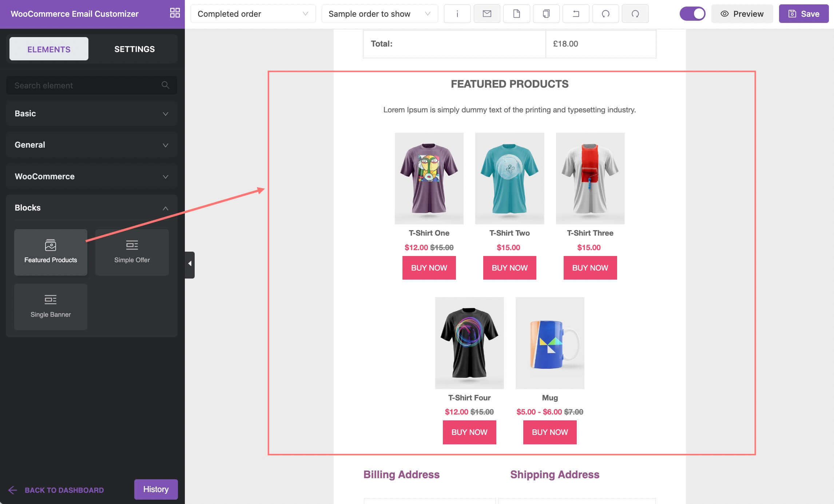Click the copy template icon

tap(546, 14)
